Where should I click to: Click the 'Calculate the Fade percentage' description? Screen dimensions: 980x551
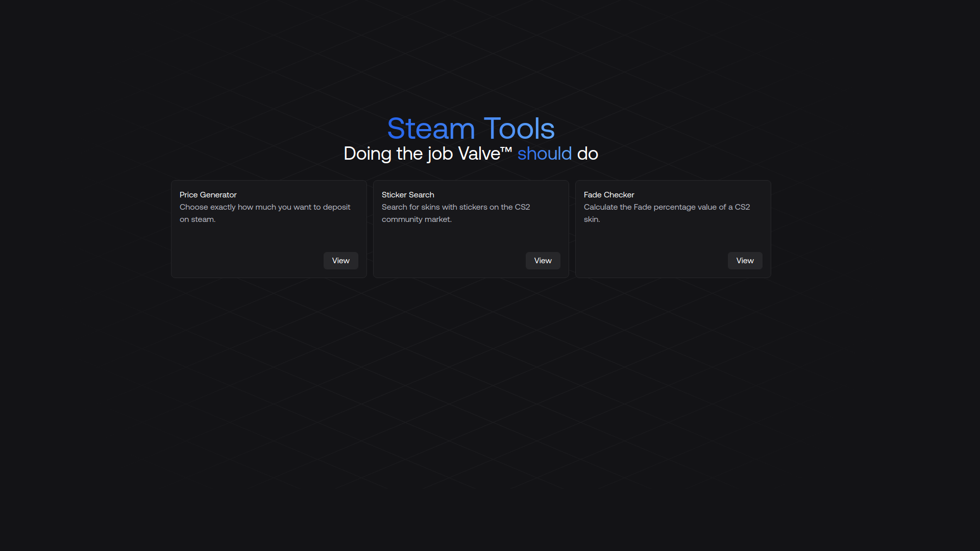pyautogui.click(x=667, y=213)
